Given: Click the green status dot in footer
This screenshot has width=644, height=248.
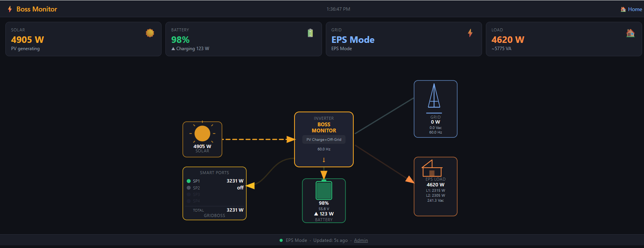Looking at the screenshot, I should (x=281, y=240).
